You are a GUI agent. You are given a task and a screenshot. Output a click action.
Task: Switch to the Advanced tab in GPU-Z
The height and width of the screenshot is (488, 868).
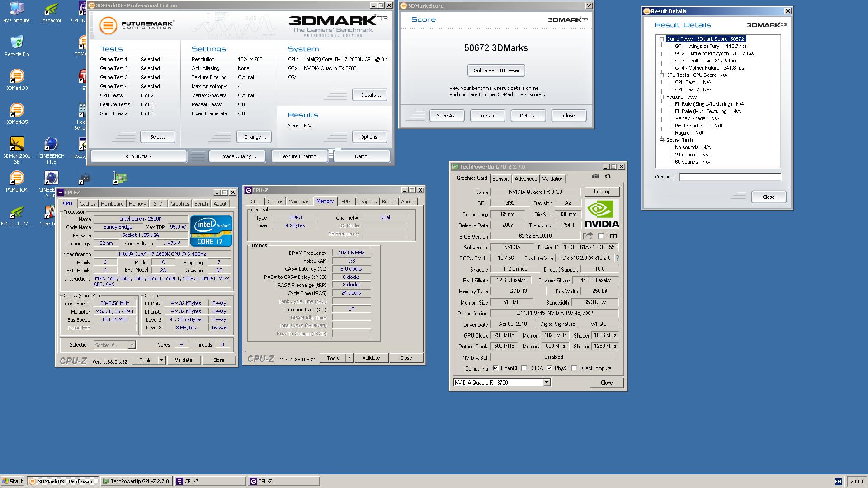coord(526,179)
